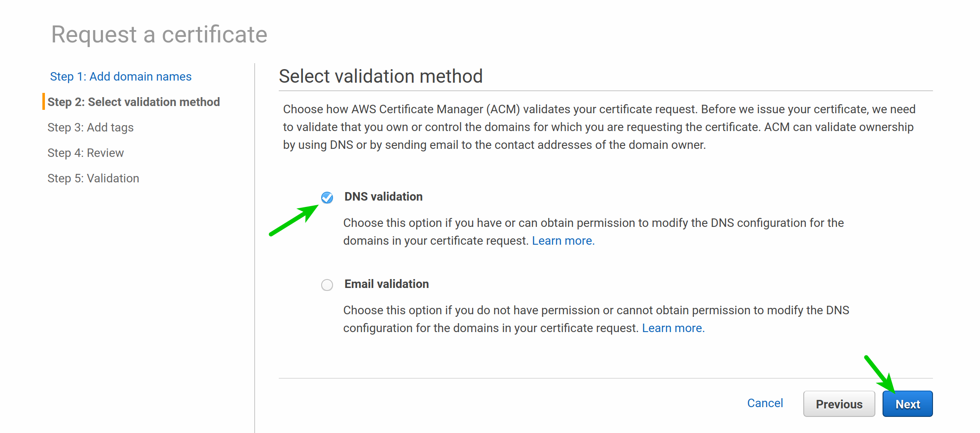
Task: Choose the Email validation radio button
Action: pyautogui.click(x=327, y=285)
